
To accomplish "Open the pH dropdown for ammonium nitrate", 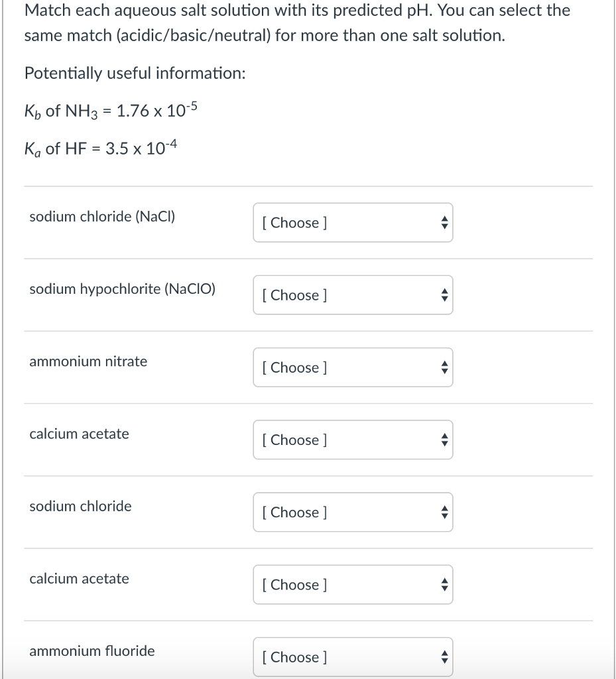I will click(352, 367).
